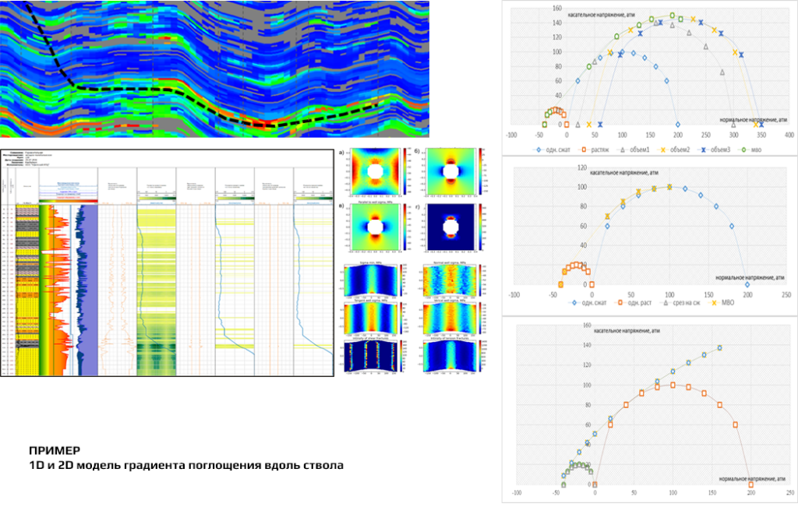798x532 pixels.
Task: Select 'срез на сж' legend in middle chart
Action: [x=668, y=302]
